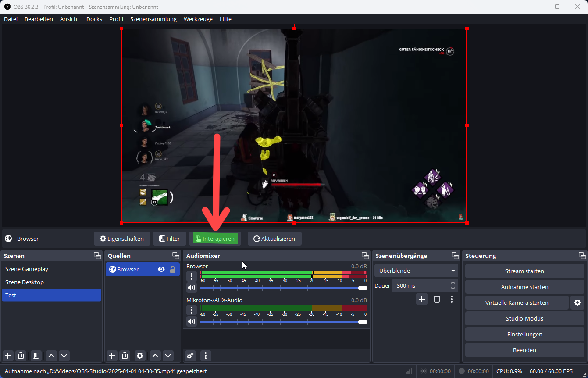588x378 pixels.
Task: Open scene filters icon in Szenen dock
Action: pyautogui.click(x=36, y=356)
